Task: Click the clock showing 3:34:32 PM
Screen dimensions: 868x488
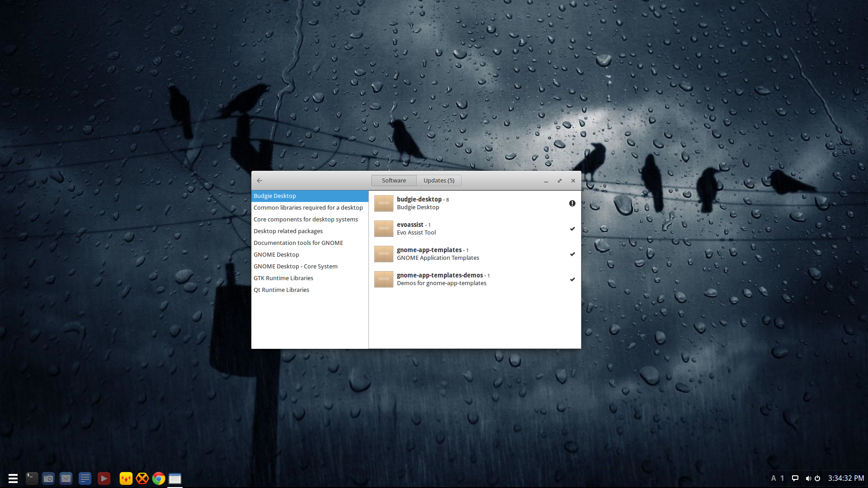Action: 846,479
